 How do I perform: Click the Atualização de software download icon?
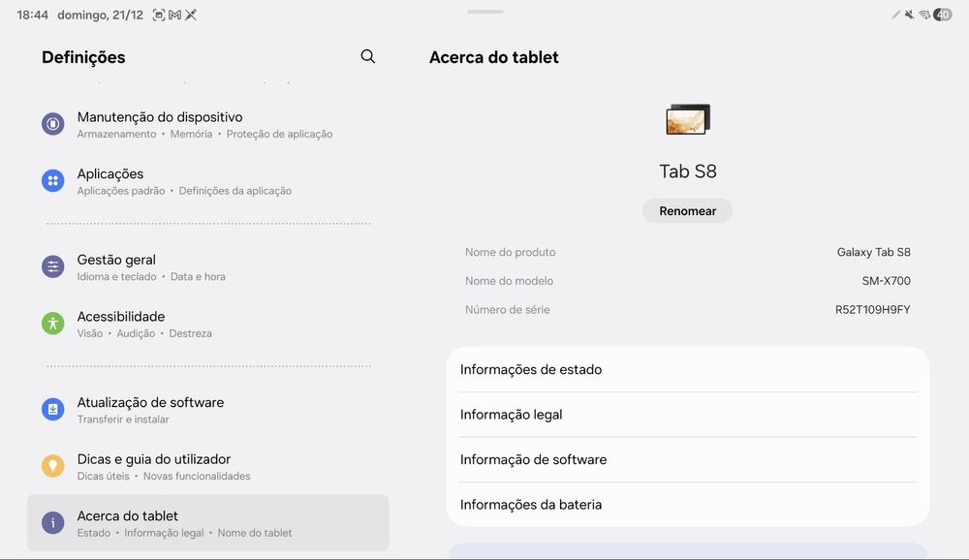click(x=53, y=409)
